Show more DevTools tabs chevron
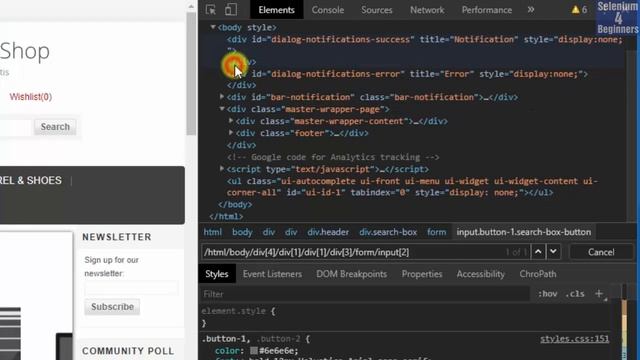Image resolution: width=640 pixels, height=360 pixels. pyautogui.click(x=531, y=10)
